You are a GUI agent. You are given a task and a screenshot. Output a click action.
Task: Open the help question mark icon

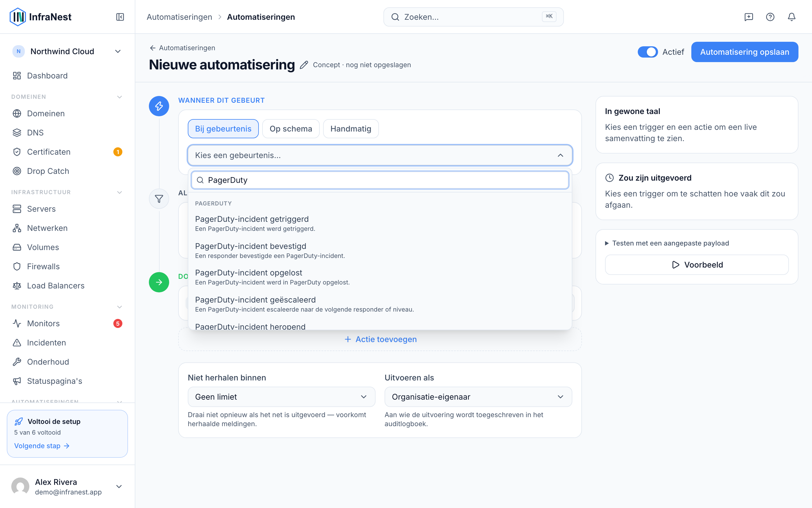pyautogui.click(x=770, y=17)
